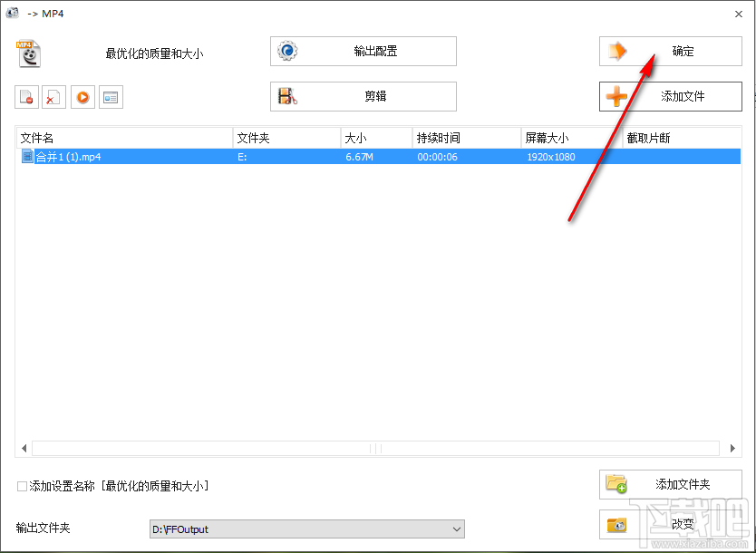The width and height of the screenshot is (756, 553).
Task: Click the 改变 change folder button
Action: (x=670, y=524)
